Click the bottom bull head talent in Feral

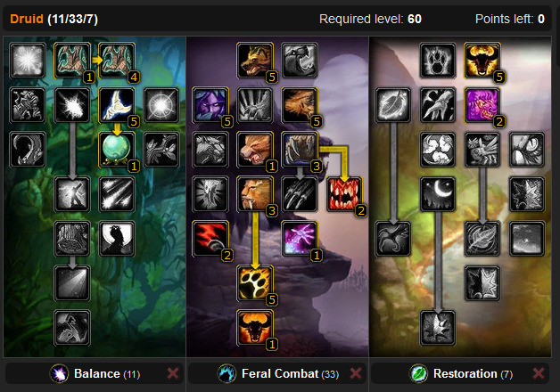point(255,328)
